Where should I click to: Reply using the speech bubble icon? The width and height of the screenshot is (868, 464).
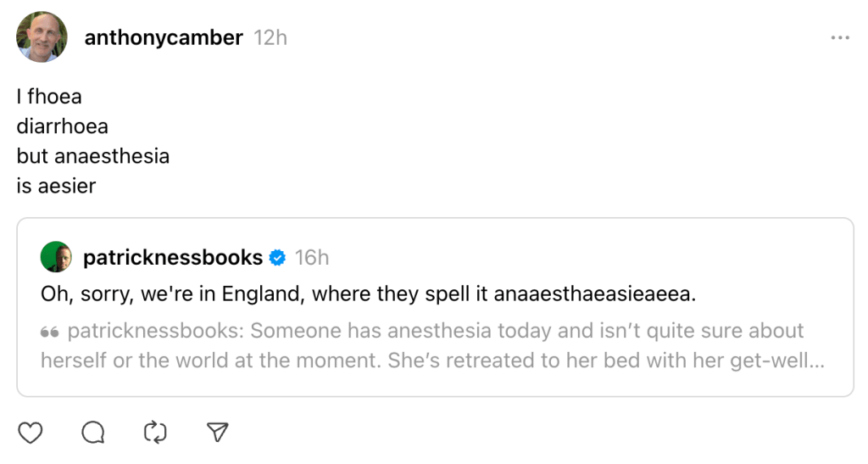(x=93, y=433)
